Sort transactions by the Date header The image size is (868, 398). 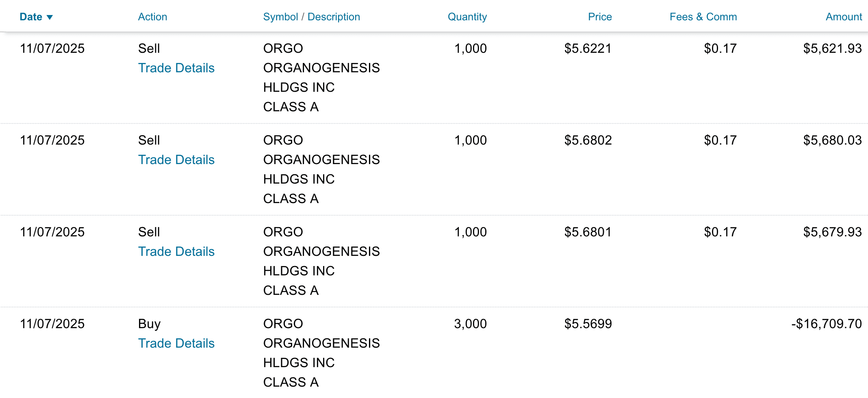(31, 17)
